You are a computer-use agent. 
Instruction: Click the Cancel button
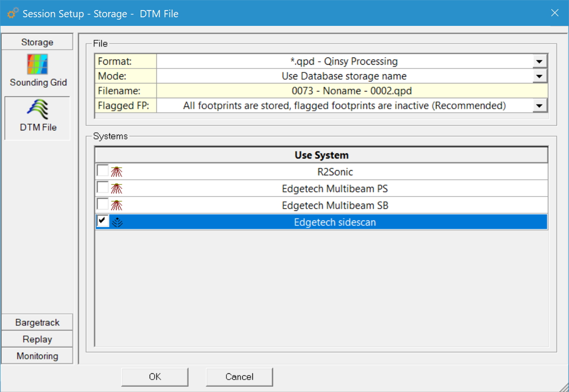[x=239, y=377]
